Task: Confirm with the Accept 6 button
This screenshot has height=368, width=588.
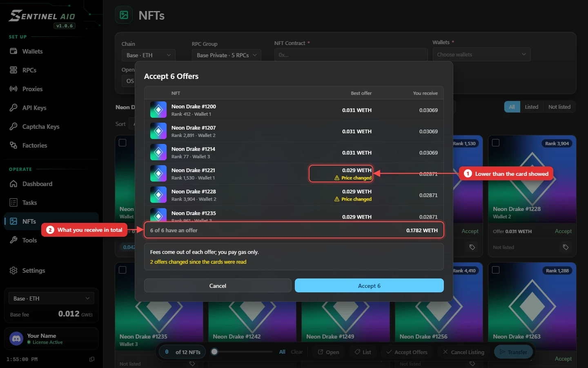Action: click(369, 286)
